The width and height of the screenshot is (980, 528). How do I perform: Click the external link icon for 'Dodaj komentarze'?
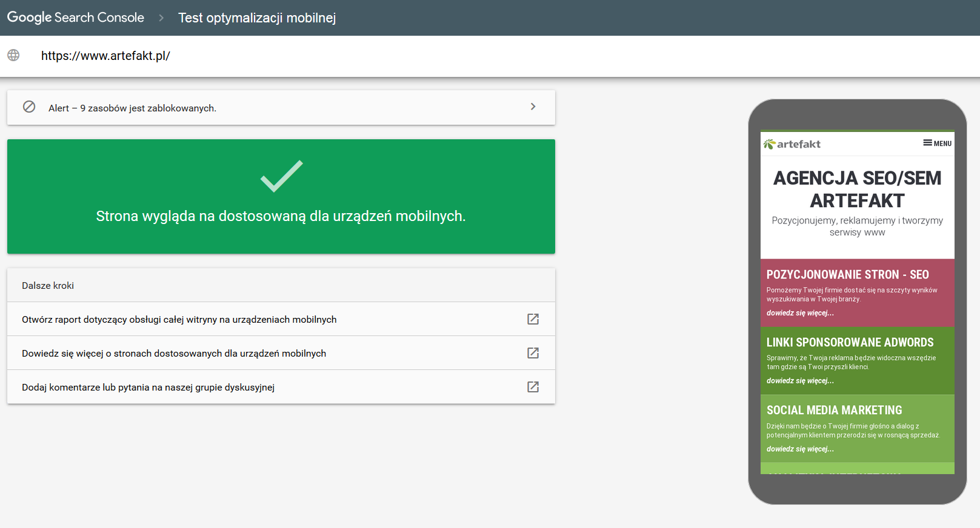pos(533,387)
